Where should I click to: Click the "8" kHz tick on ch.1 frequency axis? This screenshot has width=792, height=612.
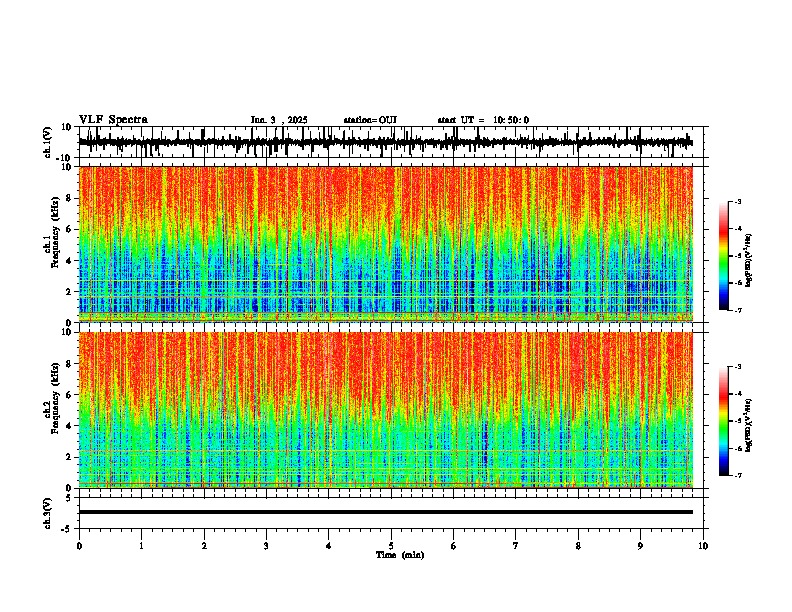tap(70, 198)
